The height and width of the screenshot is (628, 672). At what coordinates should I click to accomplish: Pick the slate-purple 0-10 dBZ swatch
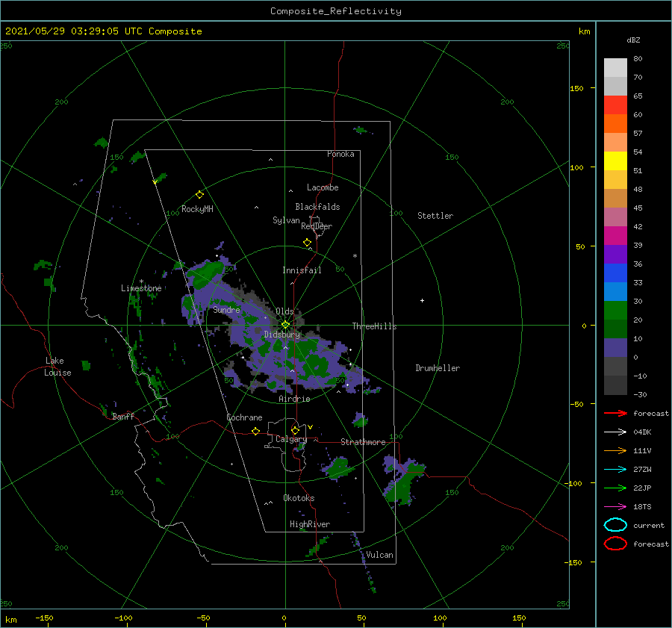(x=615, y=347)
